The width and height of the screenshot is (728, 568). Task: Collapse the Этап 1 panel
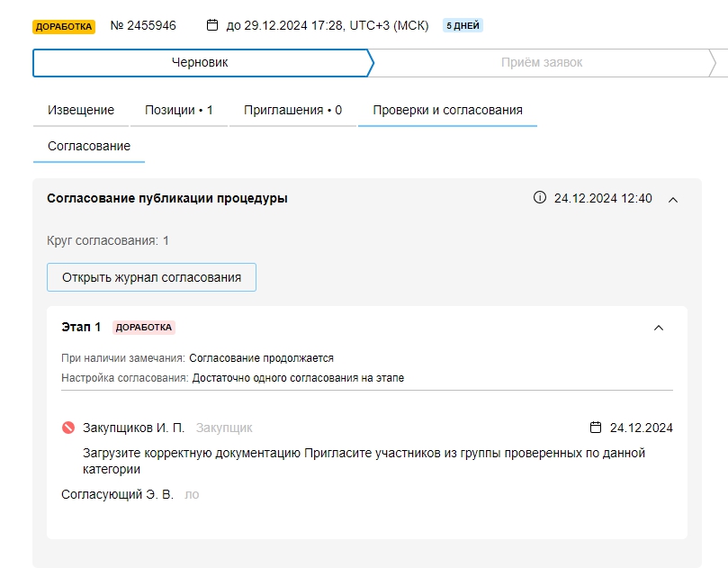(x=659, y=328)
